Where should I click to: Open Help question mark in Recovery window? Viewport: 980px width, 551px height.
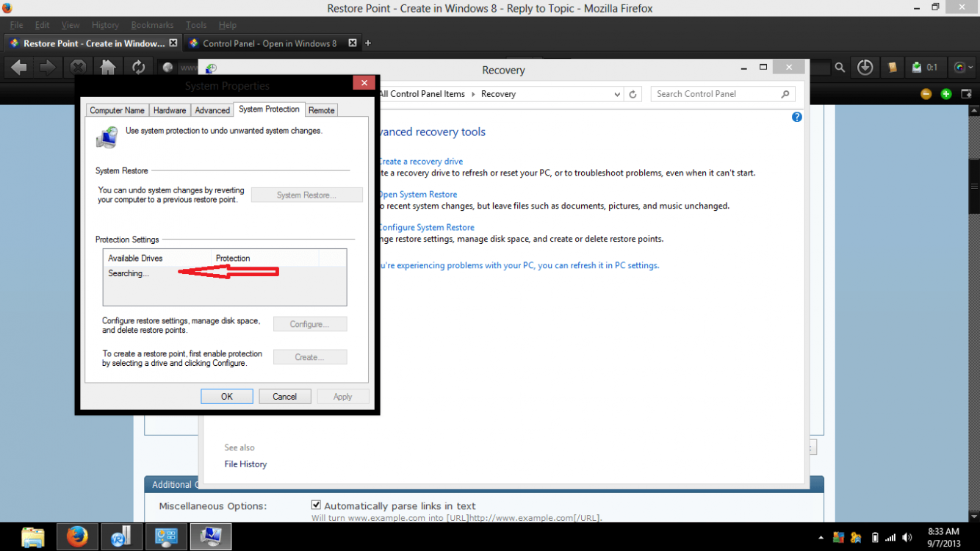pyautogui.click(x=796, y=117)
